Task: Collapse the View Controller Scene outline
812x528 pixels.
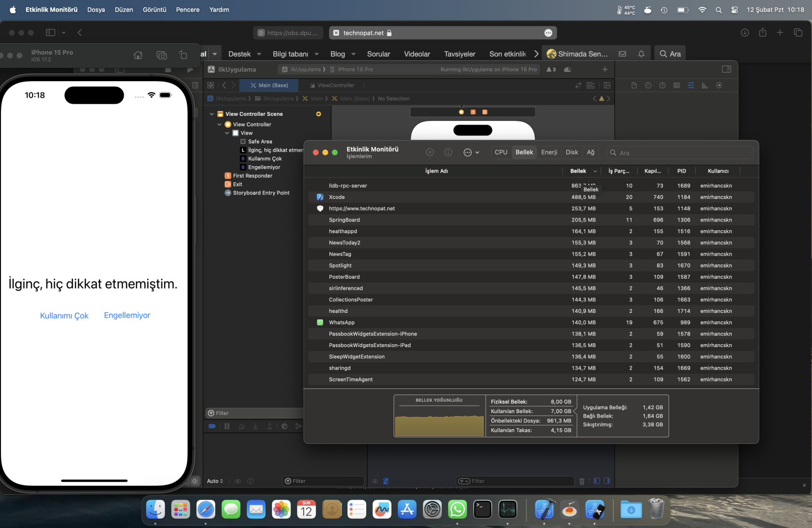Action: pos(212,114)
